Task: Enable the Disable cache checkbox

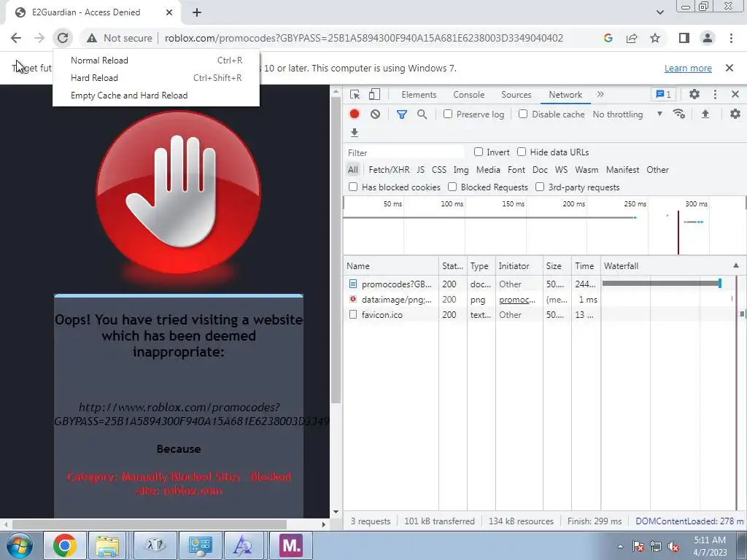Action: (x=523, y=114)
